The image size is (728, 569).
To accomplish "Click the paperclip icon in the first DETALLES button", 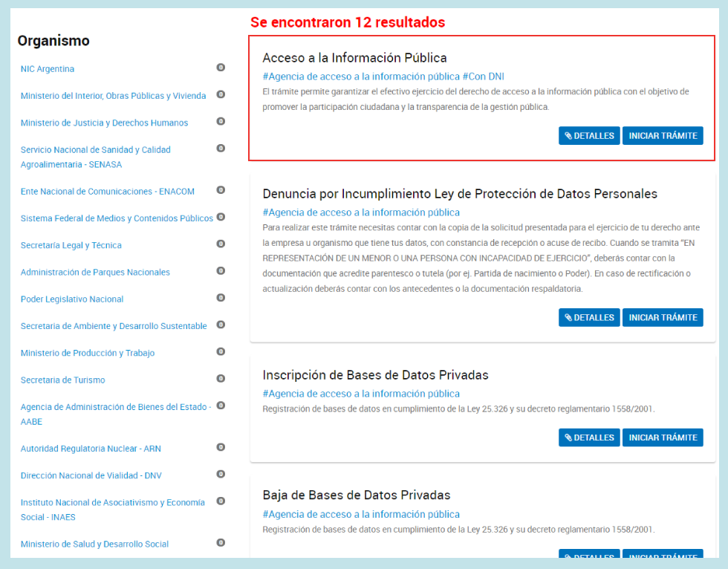I will [x=568, y=135].
